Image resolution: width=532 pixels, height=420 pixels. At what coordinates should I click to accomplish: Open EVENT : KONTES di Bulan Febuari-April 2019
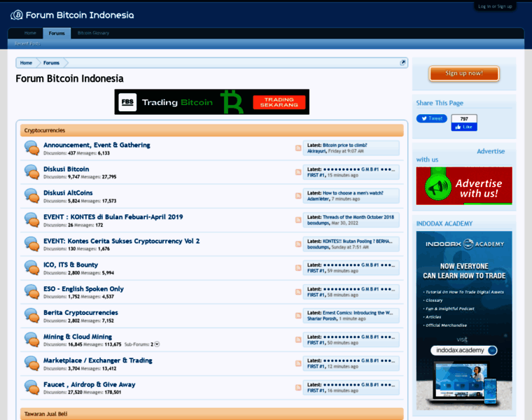pyautogui.click(x=113, y=217)
